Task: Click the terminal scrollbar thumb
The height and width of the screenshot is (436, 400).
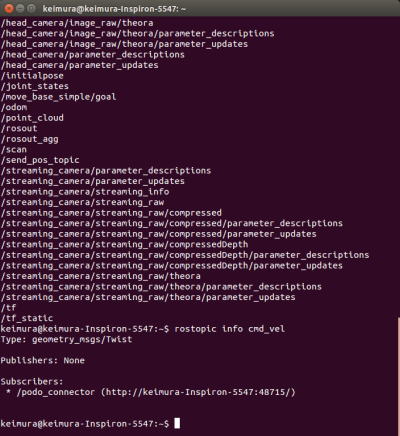Action: coord(399,376)
